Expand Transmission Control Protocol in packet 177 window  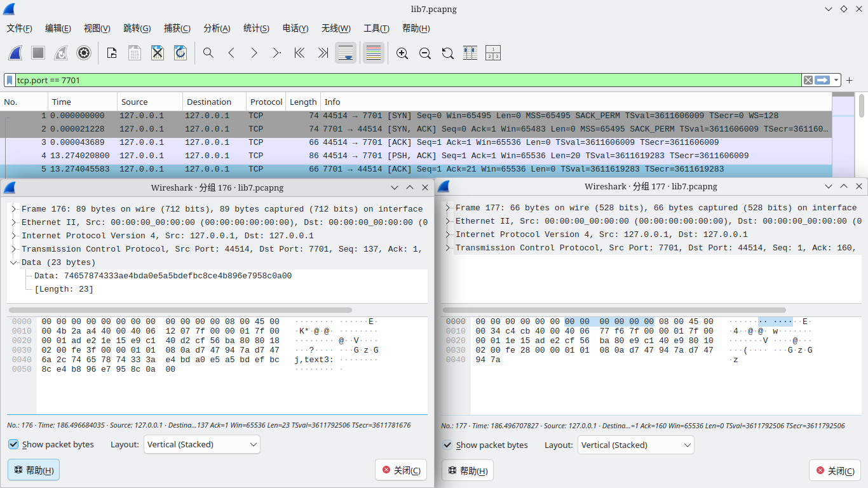point(449,248)
